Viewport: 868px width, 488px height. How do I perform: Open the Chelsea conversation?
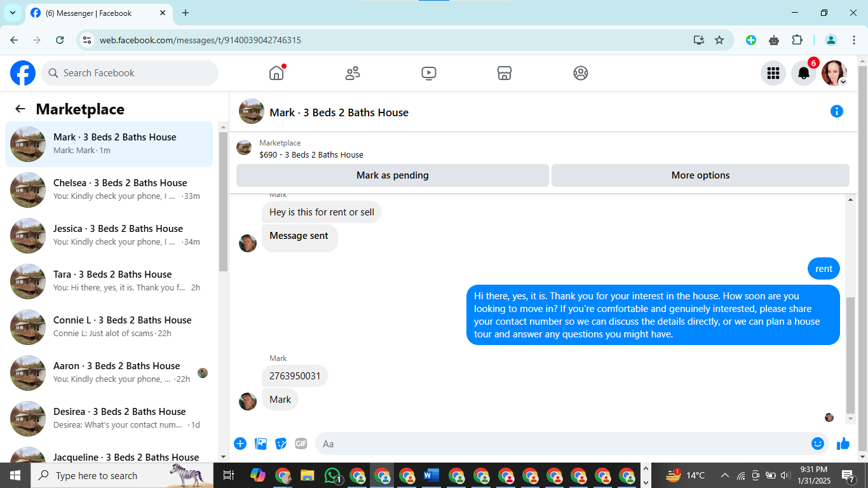[109, 190]
